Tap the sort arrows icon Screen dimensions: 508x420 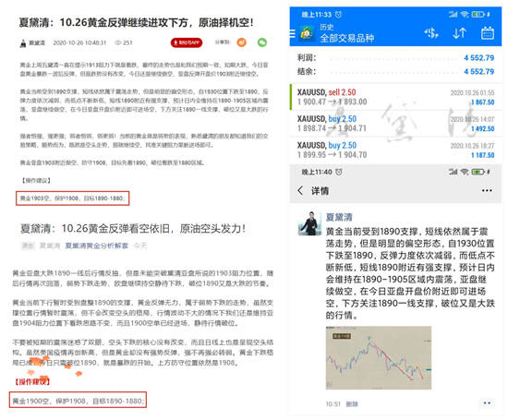coord(459,33)
